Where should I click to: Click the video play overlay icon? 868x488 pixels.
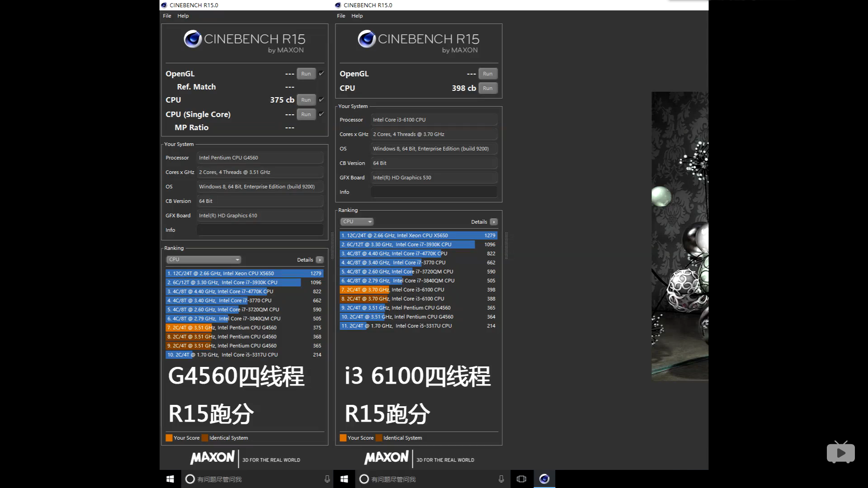[840, 452]
